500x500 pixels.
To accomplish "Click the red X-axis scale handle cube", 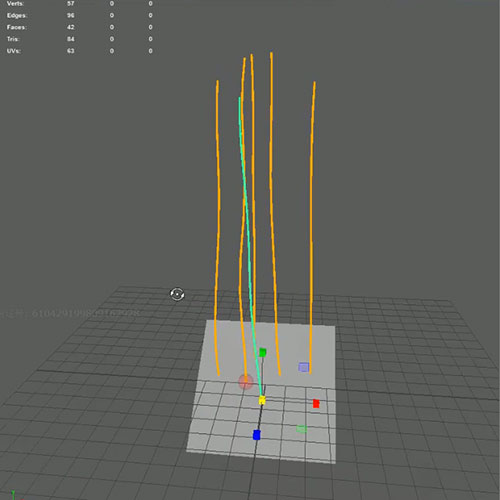I will pos(316,404).
